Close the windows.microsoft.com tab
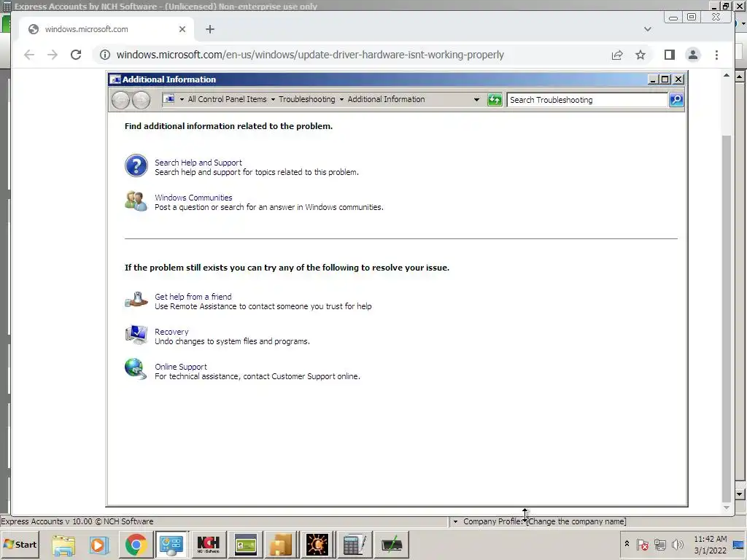This screenshot has height=560, width=747. [x=182, y=29]
